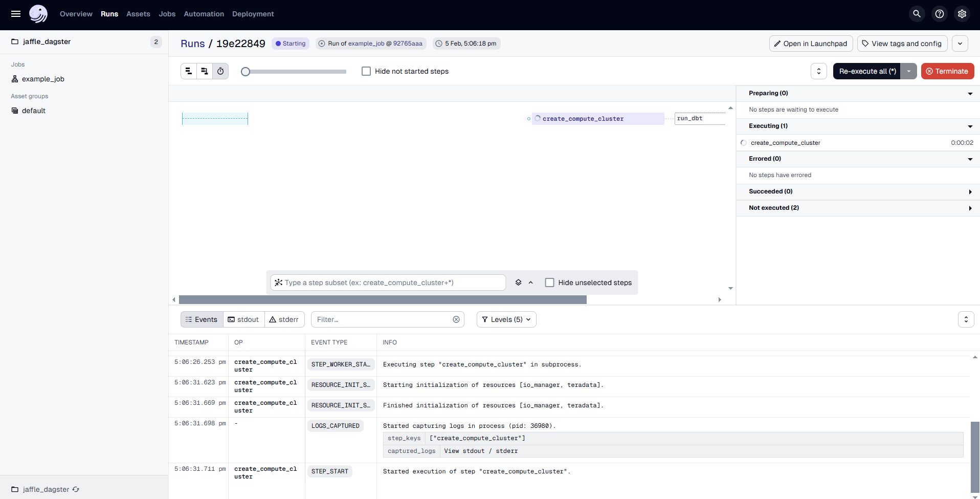Screen dimensions: 980x499
Task: Click create_compute_cluster gantt bar
Action: coord(598,119)
